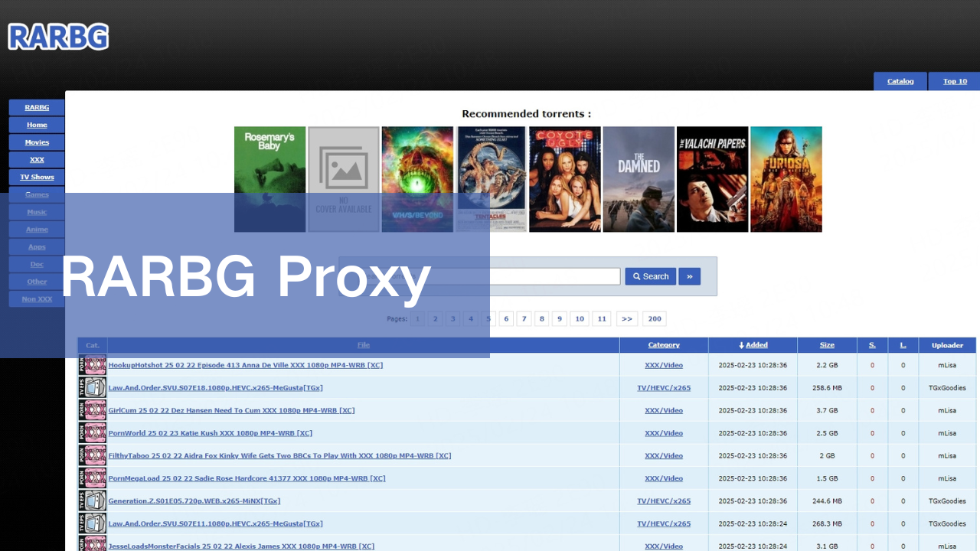Image resolution: width=980 pixels, height=551 pixels.
Task: Click size value 1.5 GB
Action: coord(827,478)
